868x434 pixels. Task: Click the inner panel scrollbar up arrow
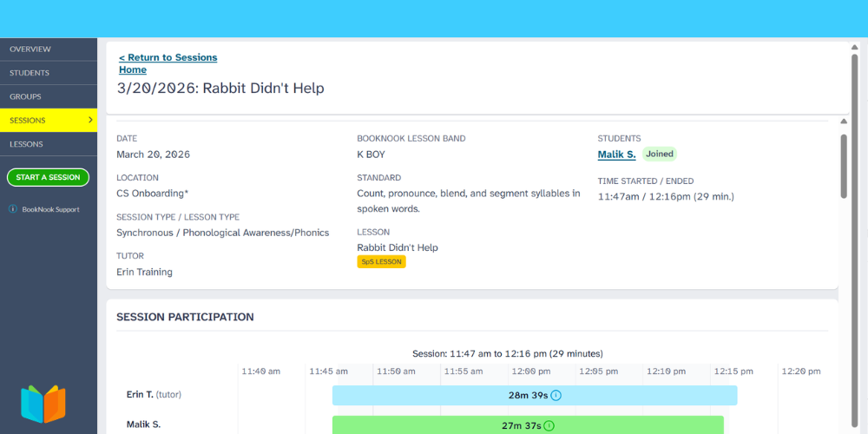pos(844,122)
